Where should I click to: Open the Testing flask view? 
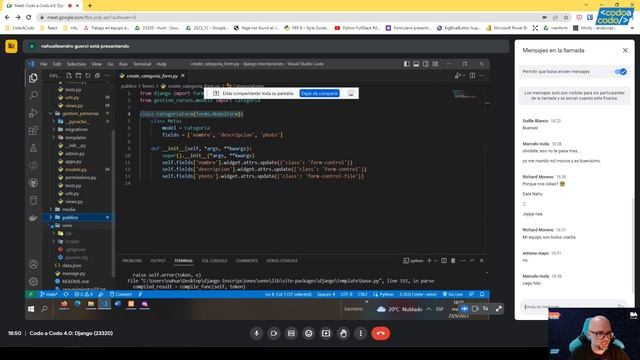[x=33, y=148]
